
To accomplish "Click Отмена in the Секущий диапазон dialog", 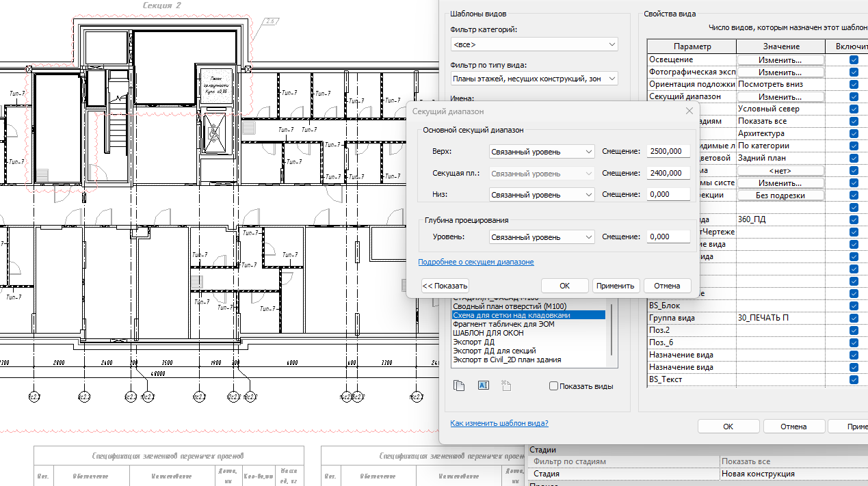I will click(667, 286).
